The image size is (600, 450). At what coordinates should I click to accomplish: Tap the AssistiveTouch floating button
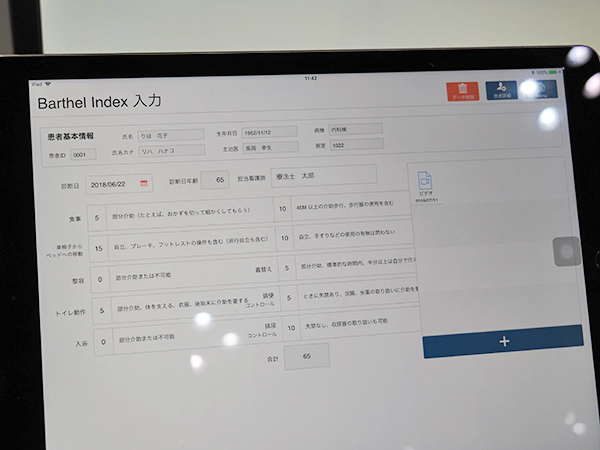coord(566,251)
